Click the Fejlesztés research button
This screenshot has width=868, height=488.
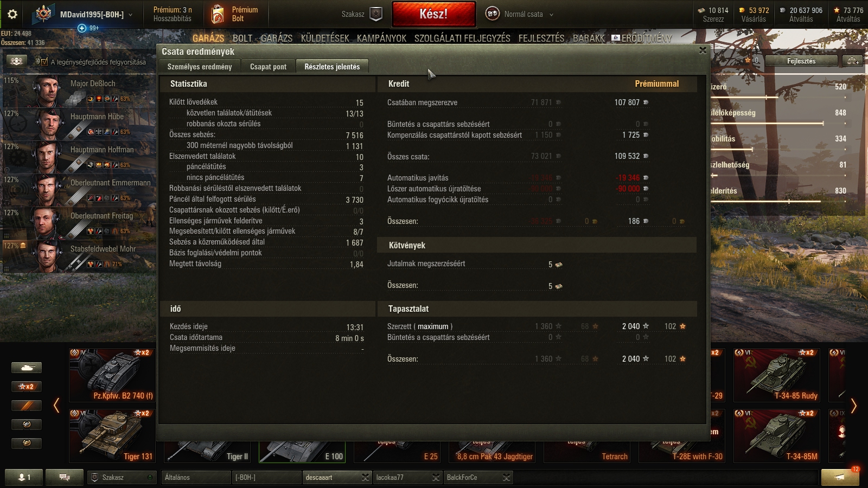801,61
